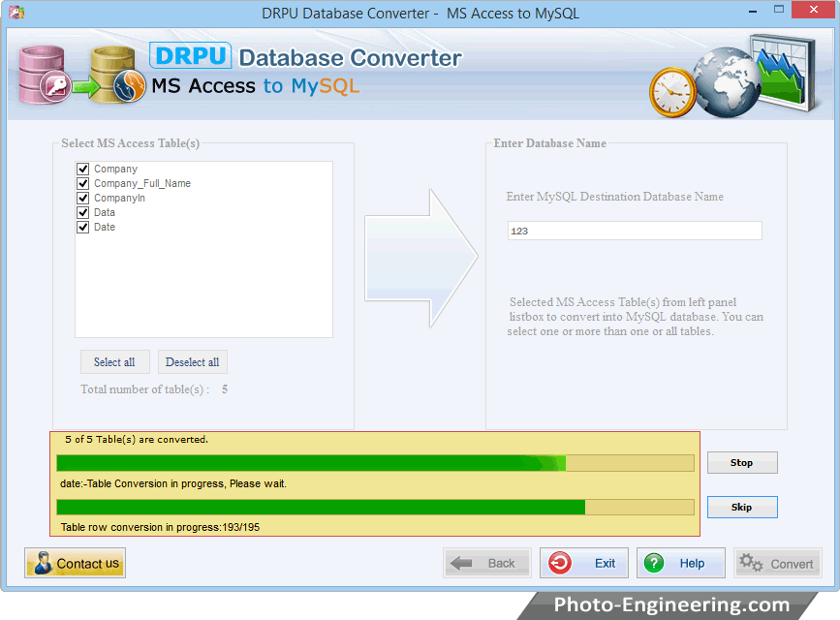
Task: Click the table row conversion progress bar
Action: (x=376, y=507)
